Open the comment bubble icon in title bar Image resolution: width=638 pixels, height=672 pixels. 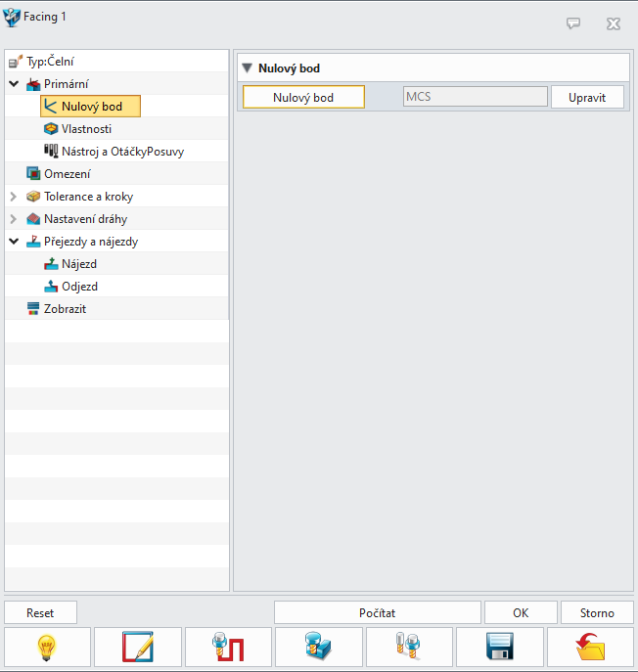(573, 23)
